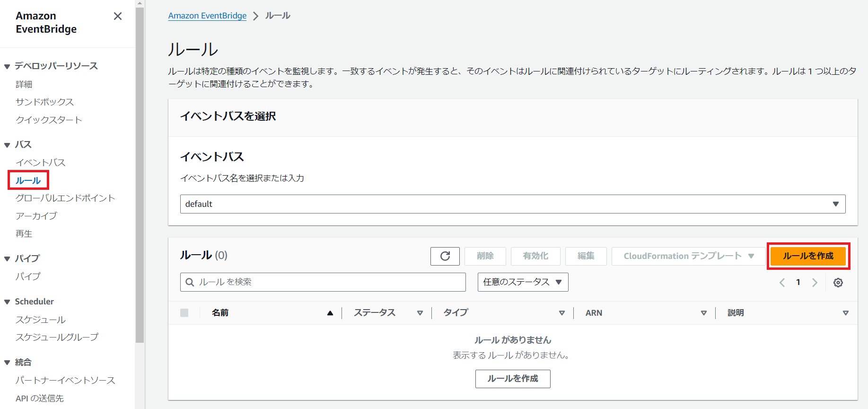Go to previous page of rules
Image resolution: width=868 pixels, height=409 pixels.
pyautogui.click(x=782, y=283)
